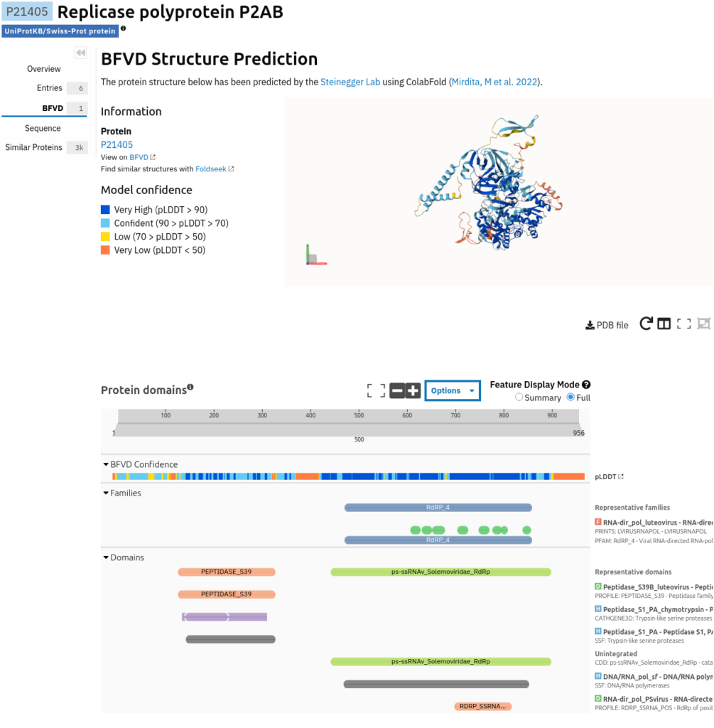Open the Options dropdown
The width and height of the screenshot is (714, 728).
tap(453, 390)
